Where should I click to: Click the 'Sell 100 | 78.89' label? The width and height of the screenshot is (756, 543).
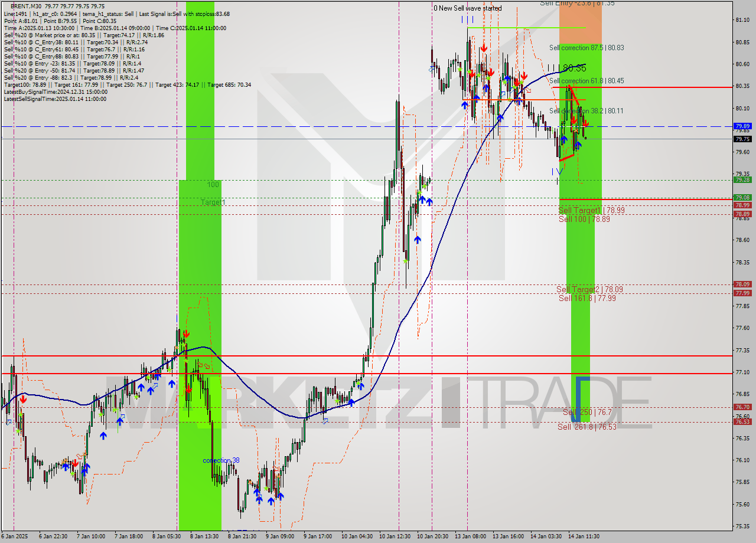[x=584, y=219]
